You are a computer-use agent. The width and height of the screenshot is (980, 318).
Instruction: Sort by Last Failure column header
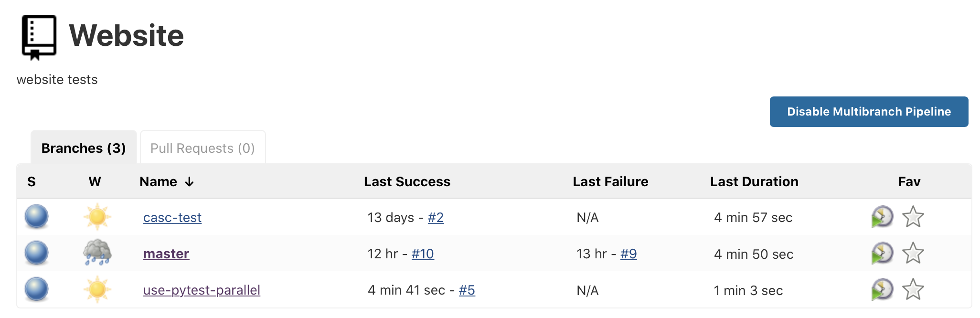(610, 181)
